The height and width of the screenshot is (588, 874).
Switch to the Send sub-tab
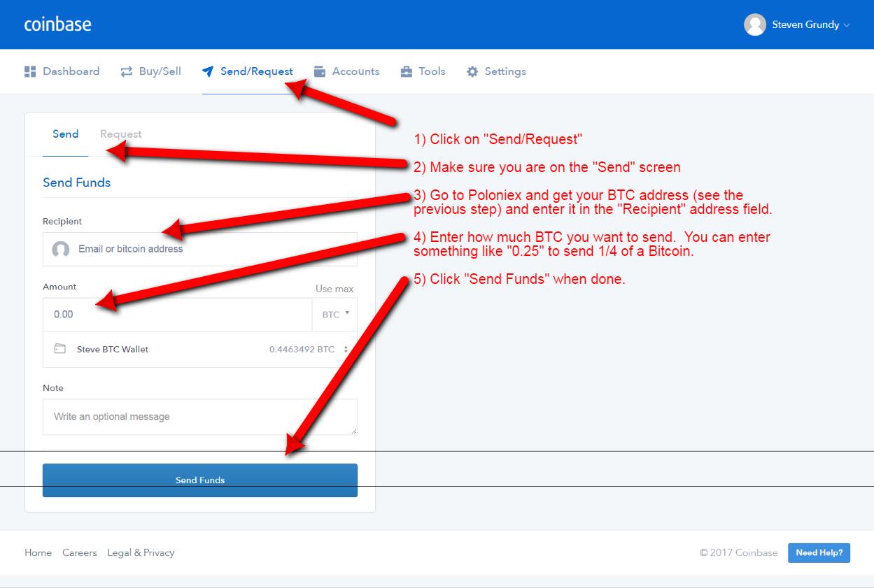(66, 134)
